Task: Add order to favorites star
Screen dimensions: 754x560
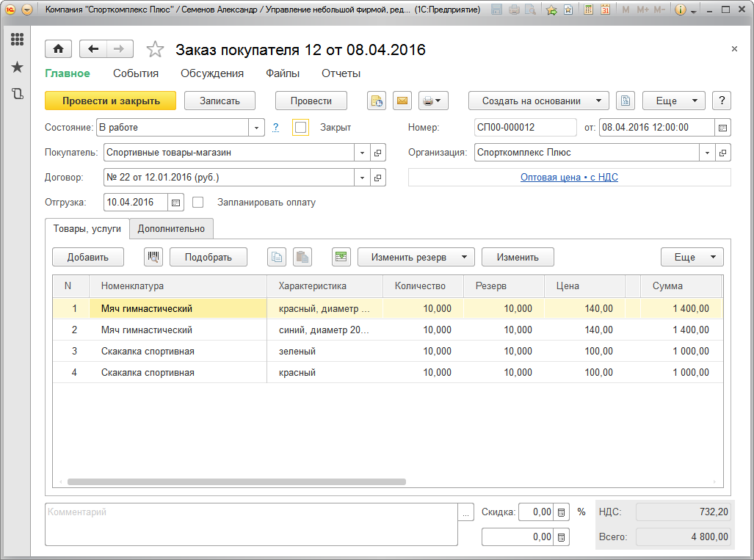Action: tap(155, 49)
